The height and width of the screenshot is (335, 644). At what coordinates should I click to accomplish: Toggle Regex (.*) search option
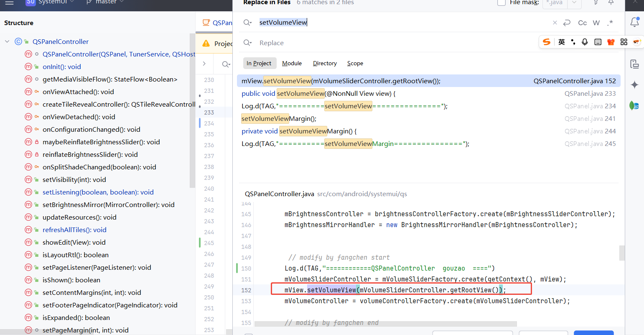tap(611, 23)
